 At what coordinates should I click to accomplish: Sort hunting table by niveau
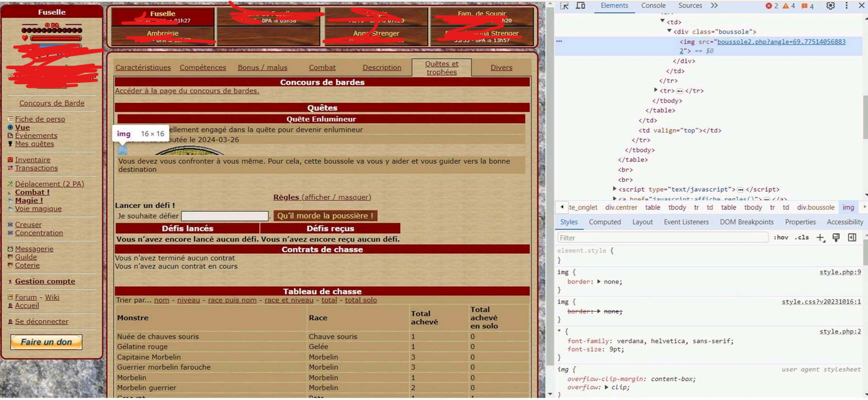[x=188, y=300]
